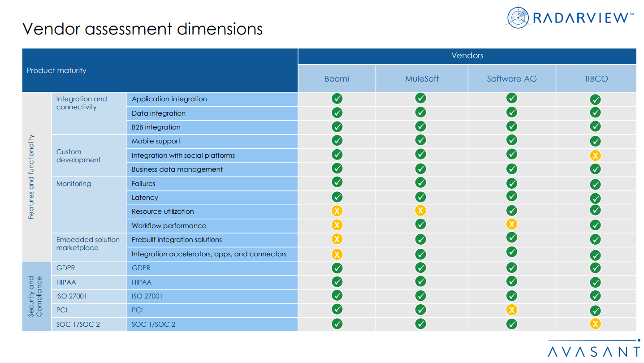Click TIBCO's yellow X for social platforms integration

click(595, 156)
